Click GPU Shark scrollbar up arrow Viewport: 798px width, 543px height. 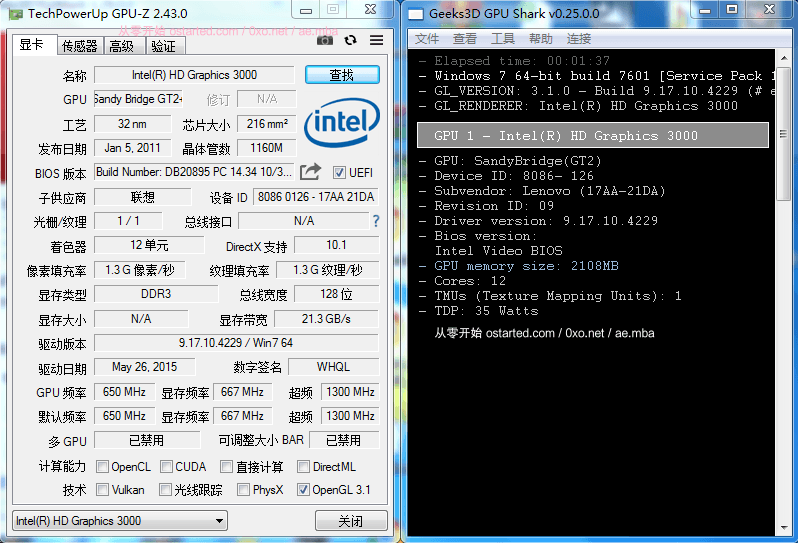(x=784, y=58)
